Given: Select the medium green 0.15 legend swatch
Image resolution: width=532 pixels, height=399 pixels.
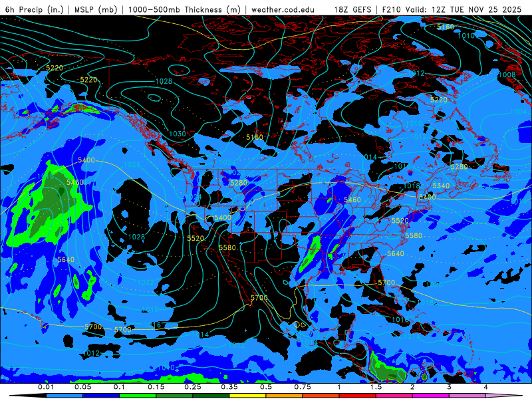Looking at the screenshot, I should click(174, 396).
